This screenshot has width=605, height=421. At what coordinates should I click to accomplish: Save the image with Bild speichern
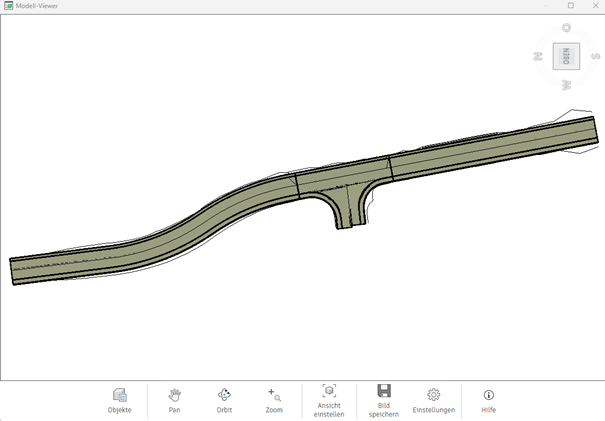pos(384,400)
